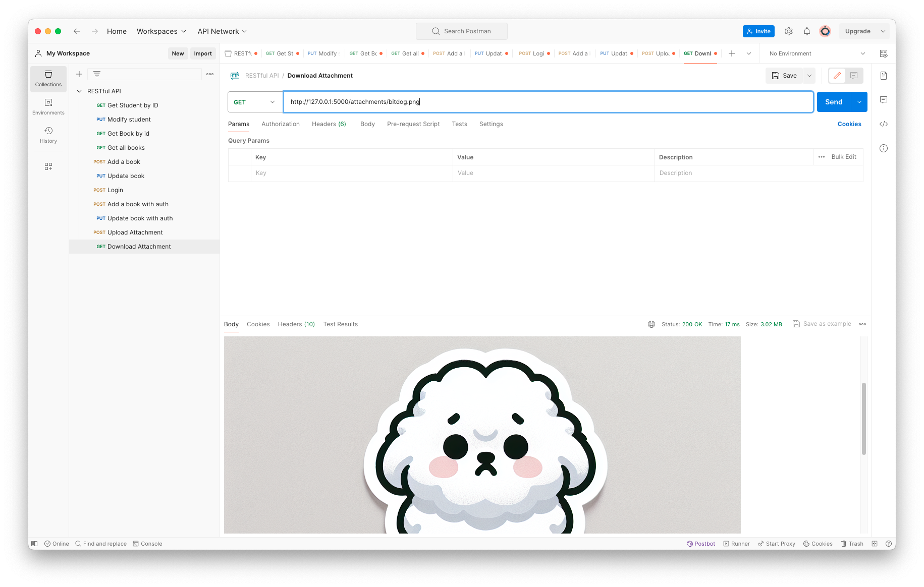Go back with the left arrow

pyautogui.click(x=77, y=31)
